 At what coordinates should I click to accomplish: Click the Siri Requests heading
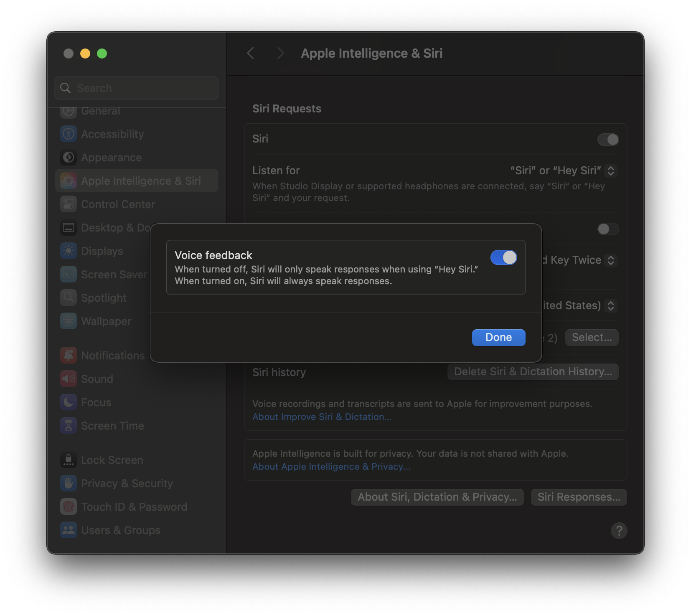tap(287, 108)
